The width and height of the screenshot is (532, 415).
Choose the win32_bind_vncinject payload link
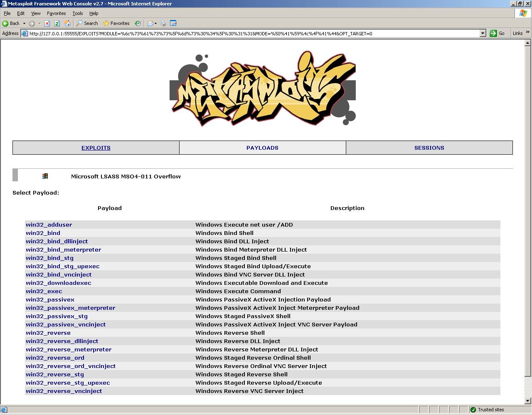[59, 274]
